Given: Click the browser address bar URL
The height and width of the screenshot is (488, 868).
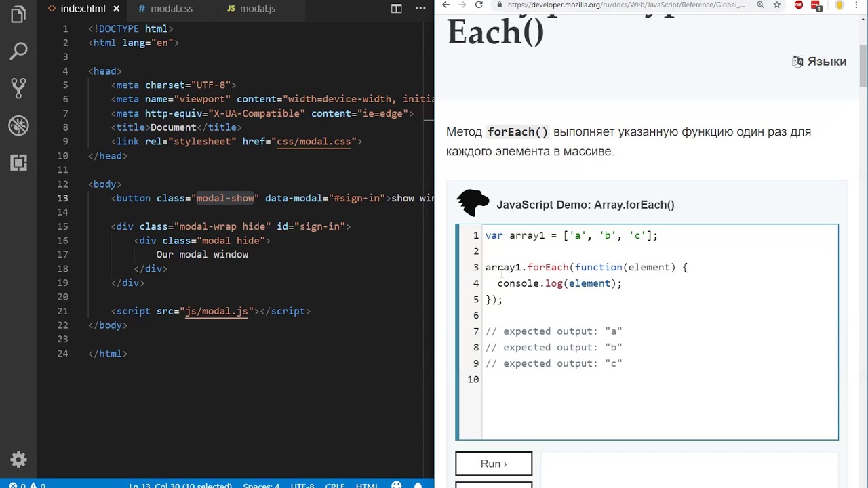Looking at the screenshot, I should 625,5.
